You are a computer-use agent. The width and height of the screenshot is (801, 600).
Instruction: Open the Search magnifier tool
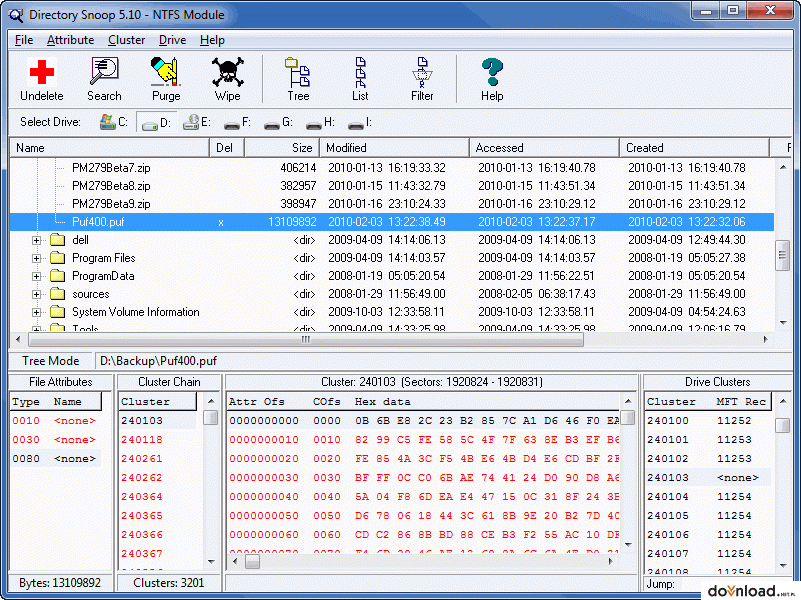[104, 71]
